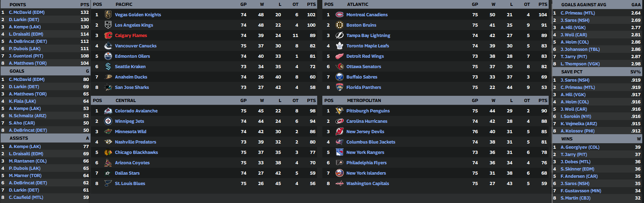This screenshot has width=644, height=203.
Task: Open A. Georgiyev in wins leaders
Action: coord(580,147)
